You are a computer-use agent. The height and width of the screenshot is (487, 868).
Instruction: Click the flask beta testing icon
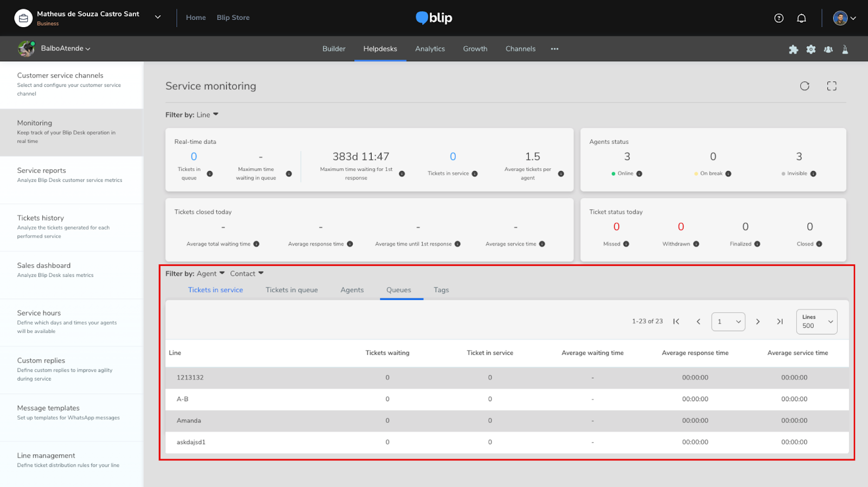click(845, 49)
